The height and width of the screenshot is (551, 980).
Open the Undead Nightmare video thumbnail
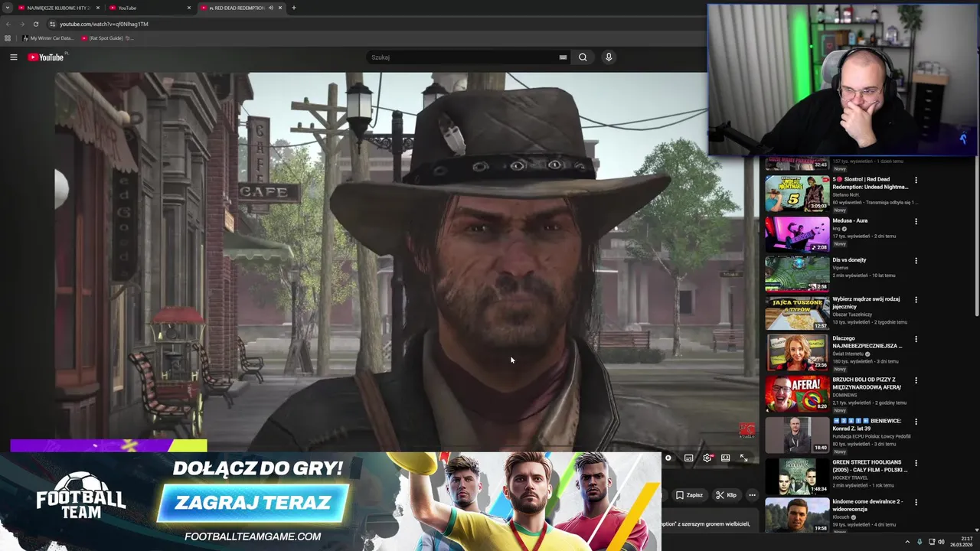click(x=797, y=194)
